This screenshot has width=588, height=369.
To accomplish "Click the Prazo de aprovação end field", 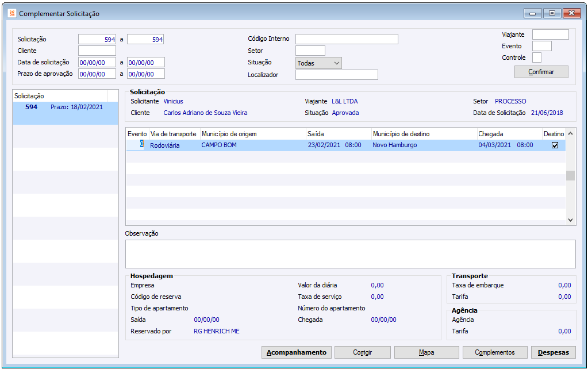I will 146,74.
